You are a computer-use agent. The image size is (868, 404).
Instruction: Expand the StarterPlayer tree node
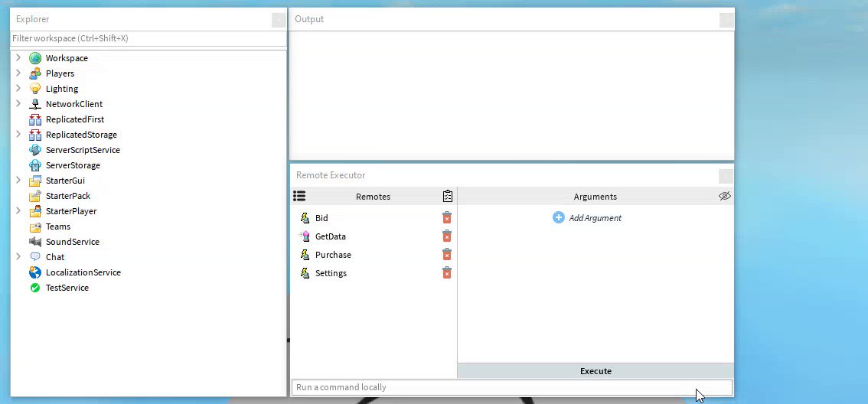point(18,211)
